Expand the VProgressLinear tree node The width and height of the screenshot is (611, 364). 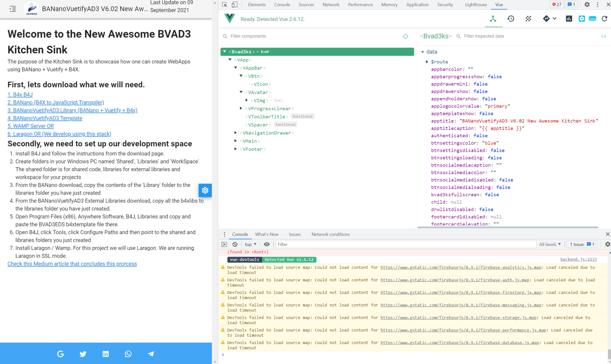241,108
